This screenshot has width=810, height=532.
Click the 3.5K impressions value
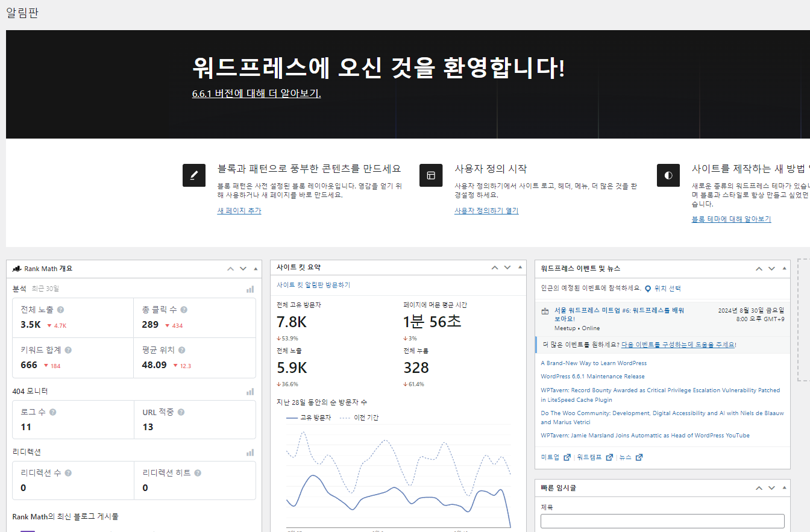point(30,325)
